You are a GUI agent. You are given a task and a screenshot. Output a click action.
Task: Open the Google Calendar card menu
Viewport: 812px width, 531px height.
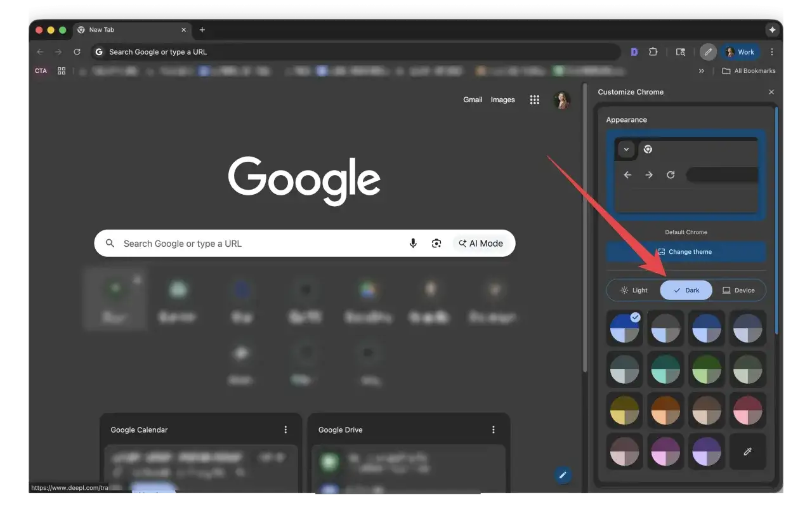pos(285,429)
